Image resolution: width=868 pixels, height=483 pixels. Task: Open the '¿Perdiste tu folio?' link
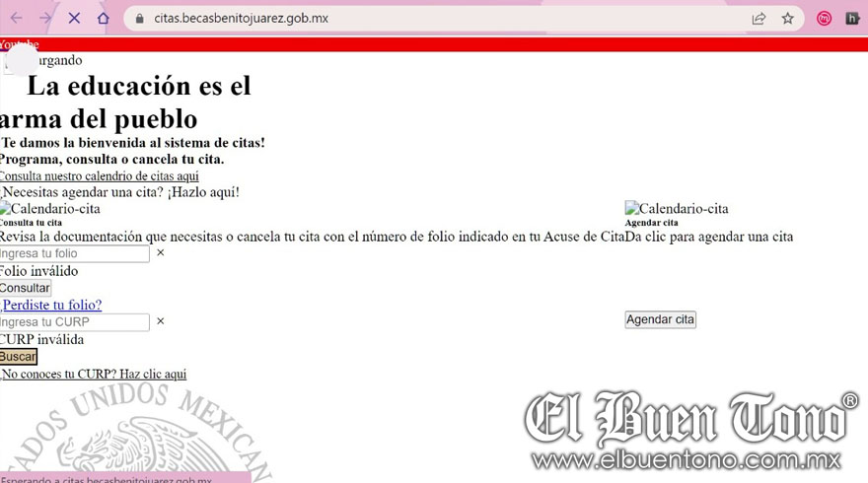pos(51,306)
